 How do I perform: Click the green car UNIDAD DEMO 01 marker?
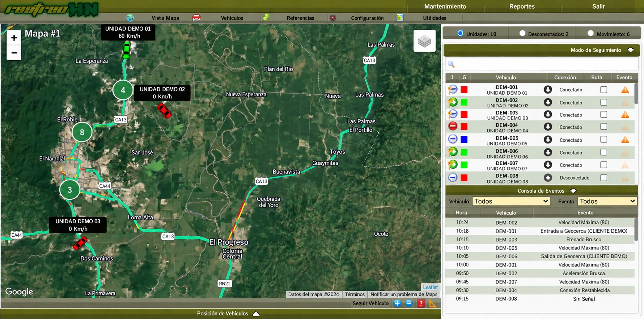(x=126, y=50)
